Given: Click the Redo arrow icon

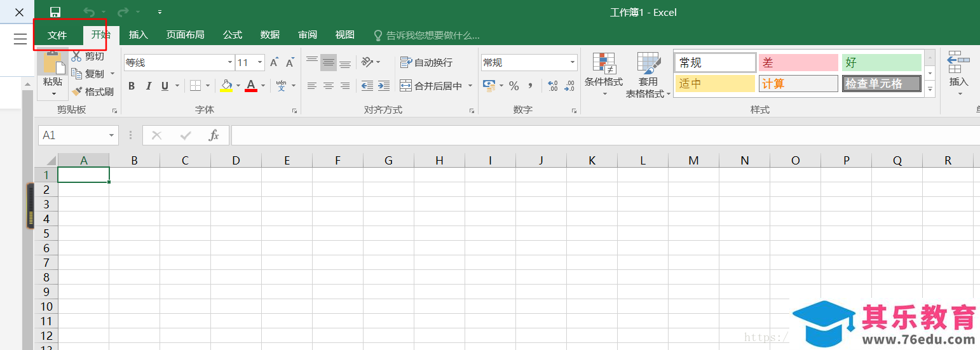Looking at the screenshot, I should click(x=123, y=12).
